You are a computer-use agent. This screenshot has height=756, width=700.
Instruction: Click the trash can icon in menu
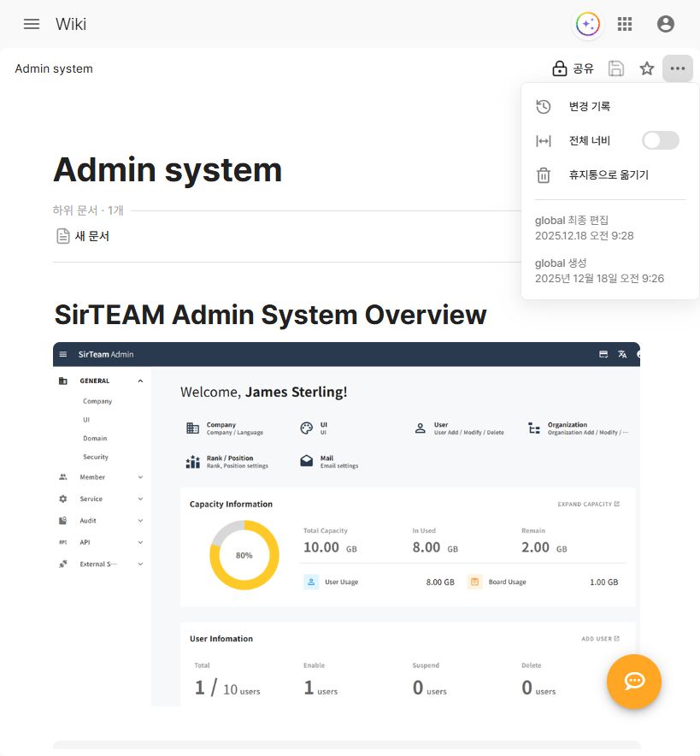544,175
